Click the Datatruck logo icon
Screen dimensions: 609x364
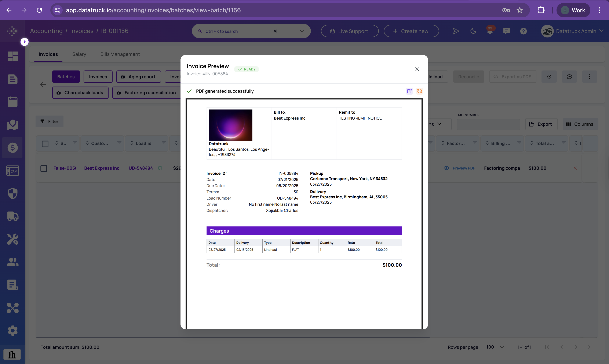(x=12, y=31)
